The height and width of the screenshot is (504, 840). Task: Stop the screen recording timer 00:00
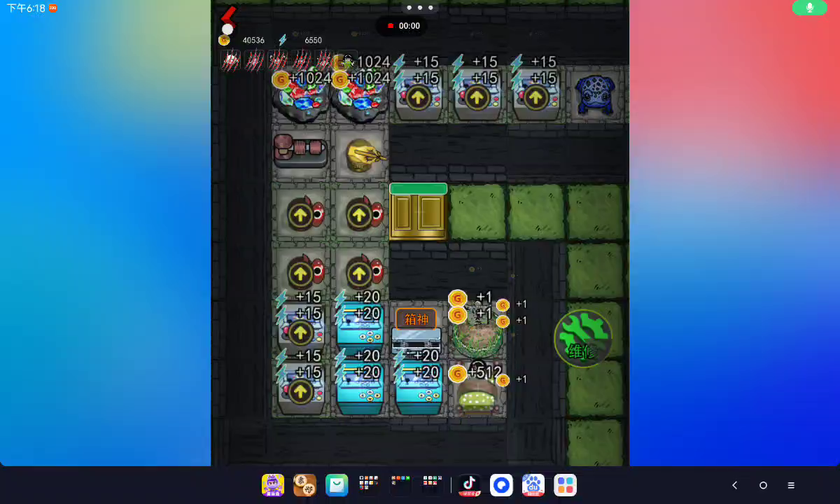click(402, 26)
